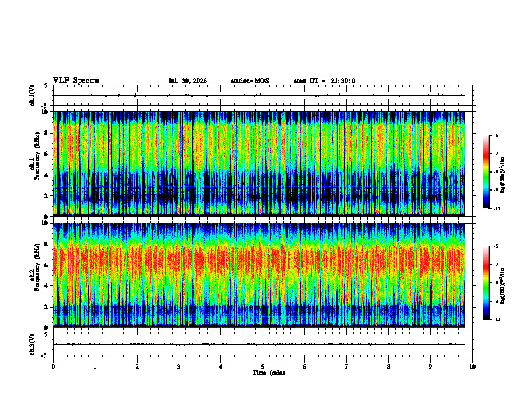Click the "Time (min)" axis title
The height and width of the screenshot is (411, 532).
(269, 373)
